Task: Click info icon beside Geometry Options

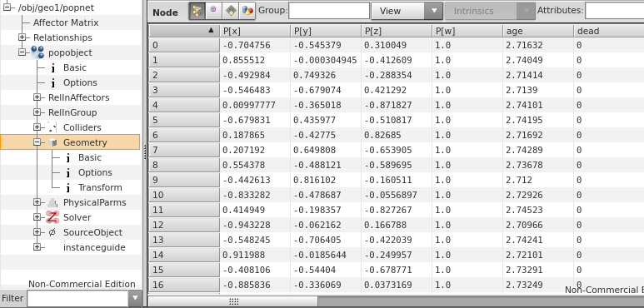Action: (67, 172)
